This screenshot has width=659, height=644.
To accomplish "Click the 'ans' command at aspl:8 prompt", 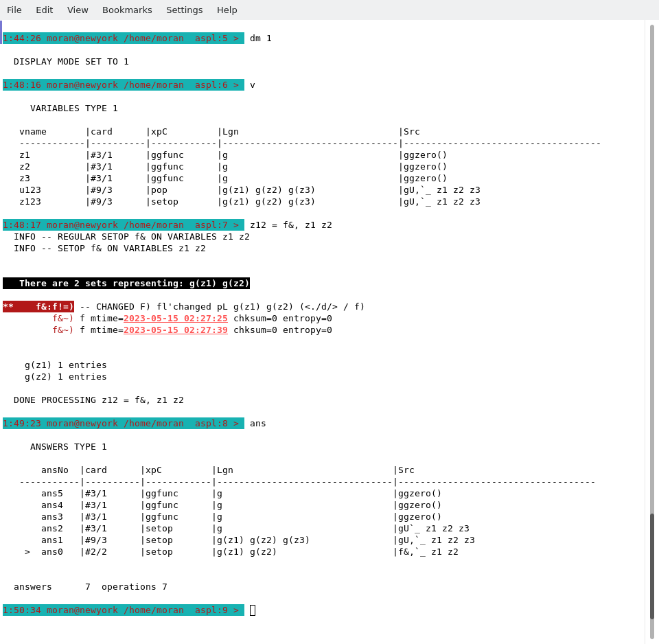I will coord(258,423).
